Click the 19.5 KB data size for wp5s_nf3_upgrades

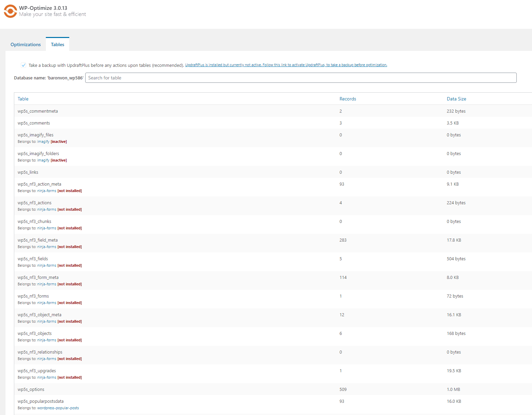click(454, 371)
